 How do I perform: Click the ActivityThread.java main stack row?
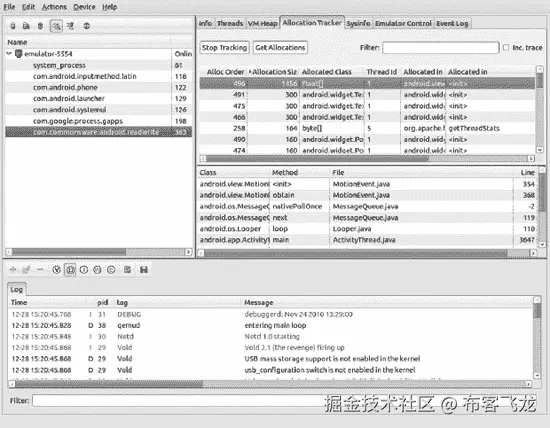(367, 240)
